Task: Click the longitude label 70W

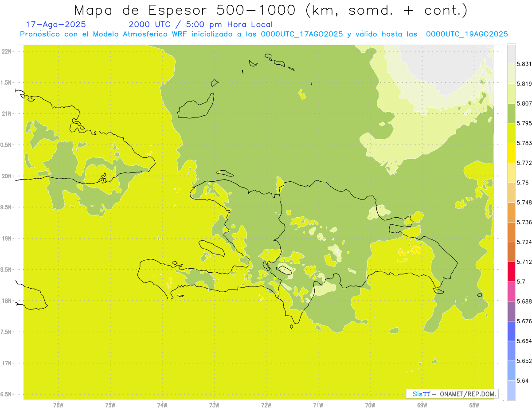Action: (x=370, y=405)
